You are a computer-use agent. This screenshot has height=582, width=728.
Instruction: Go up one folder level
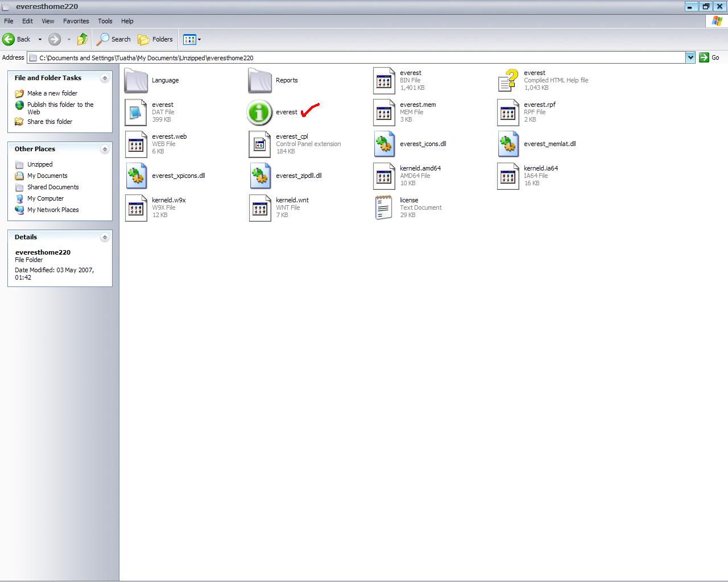pyautogui.click(x=82, y=39)
